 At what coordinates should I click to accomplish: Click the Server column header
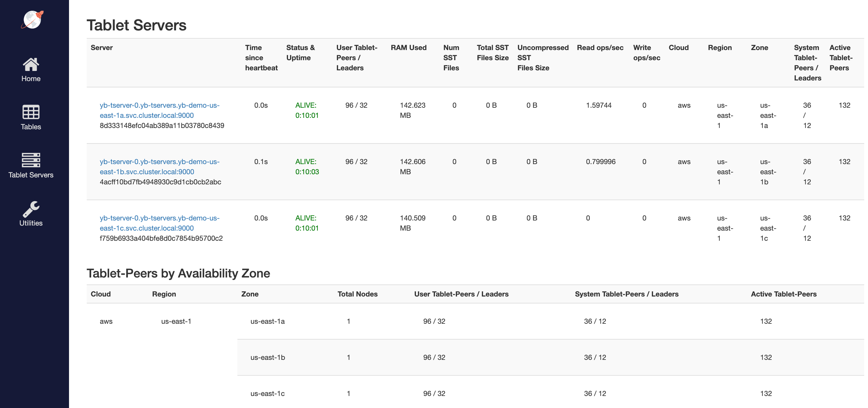(x=101, y=48)
